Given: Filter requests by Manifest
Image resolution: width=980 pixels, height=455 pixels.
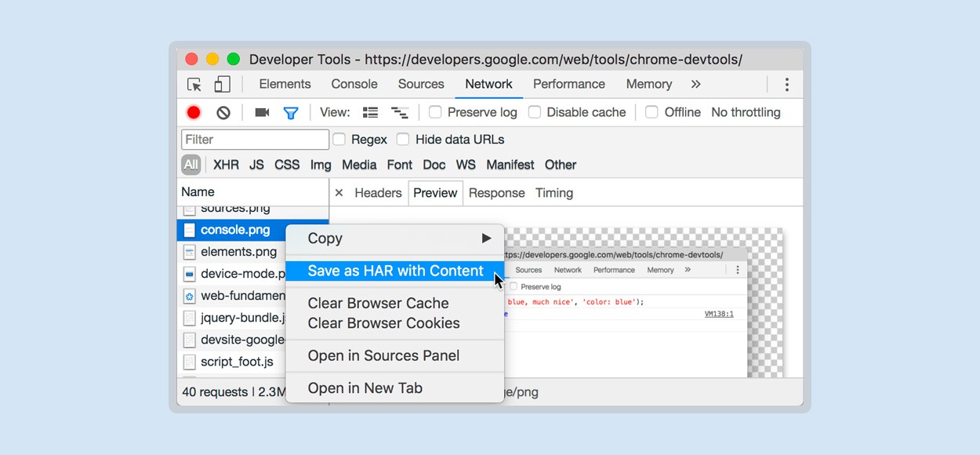Looking at the screenshot, I should [x=510, y=165].
